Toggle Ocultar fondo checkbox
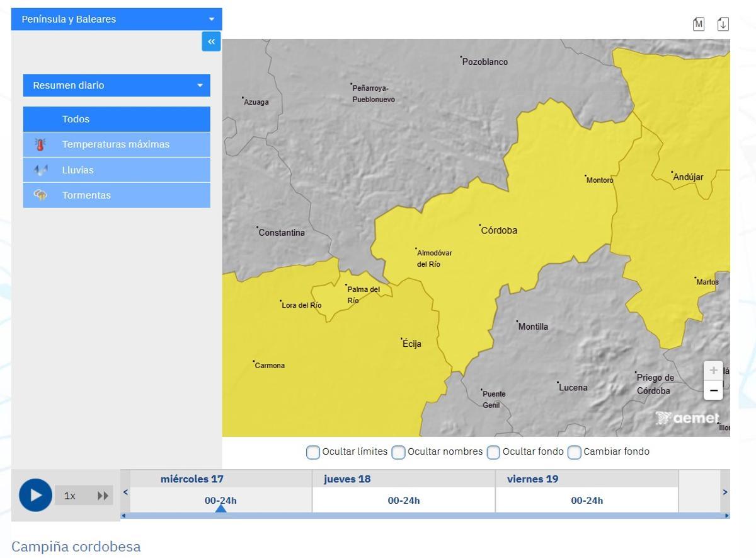Screen dimensions: 756x558 [493, 452]
